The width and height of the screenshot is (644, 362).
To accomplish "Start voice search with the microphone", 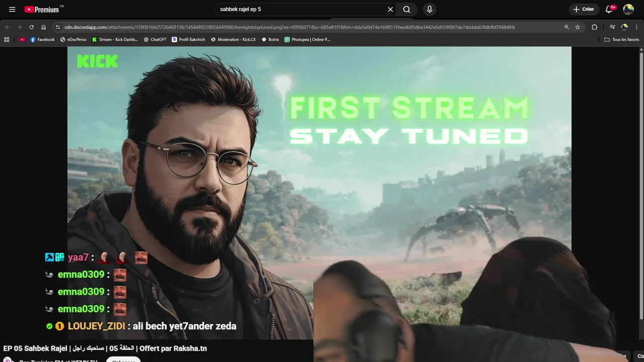I will tap(429, 9).
